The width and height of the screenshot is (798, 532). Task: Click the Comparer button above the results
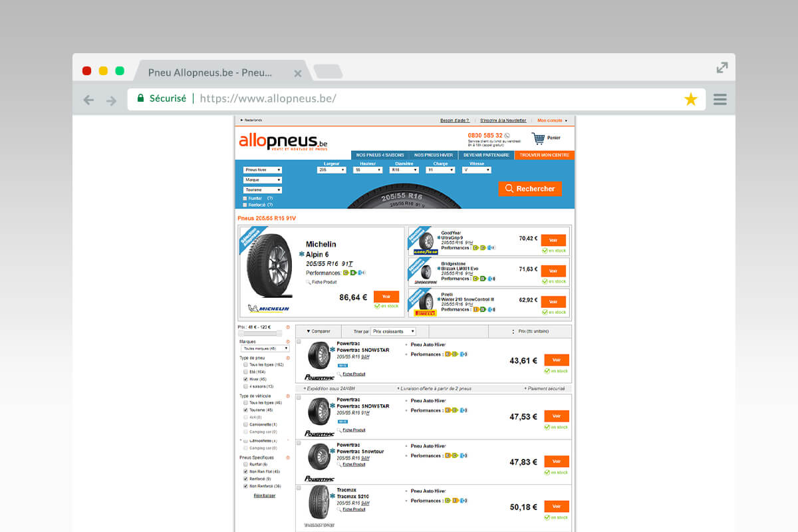(319, 331)
